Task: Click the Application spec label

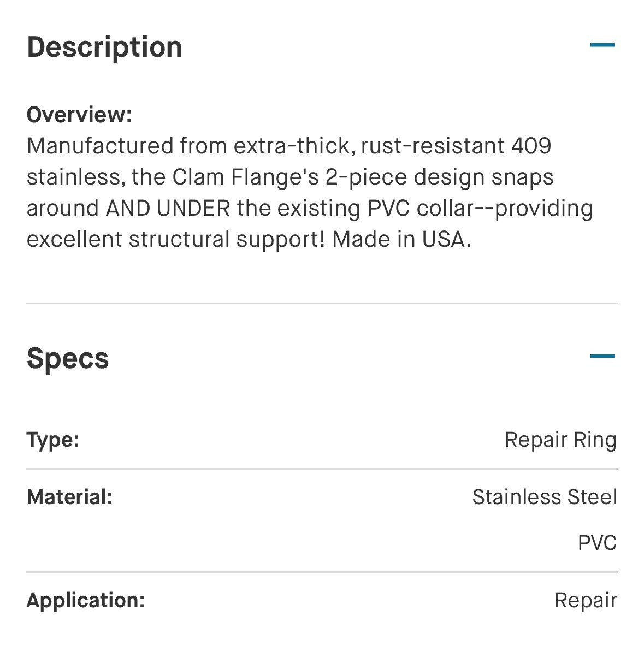Action: (x=86, y=600)
